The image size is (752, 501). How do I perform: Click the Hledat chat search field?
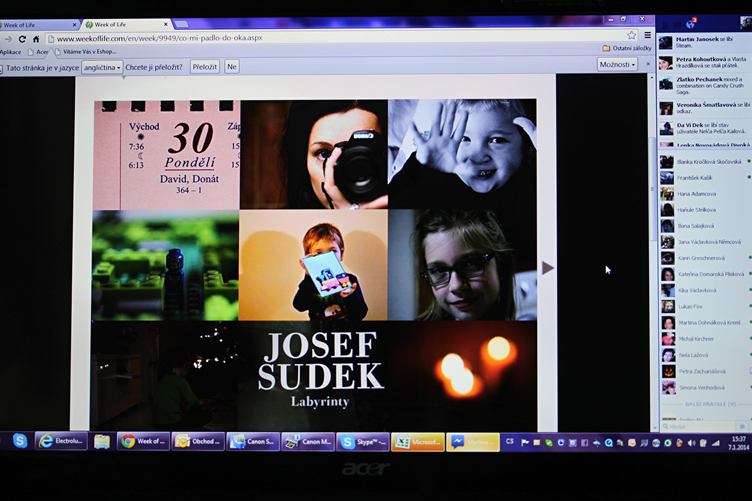pos(700,426)
